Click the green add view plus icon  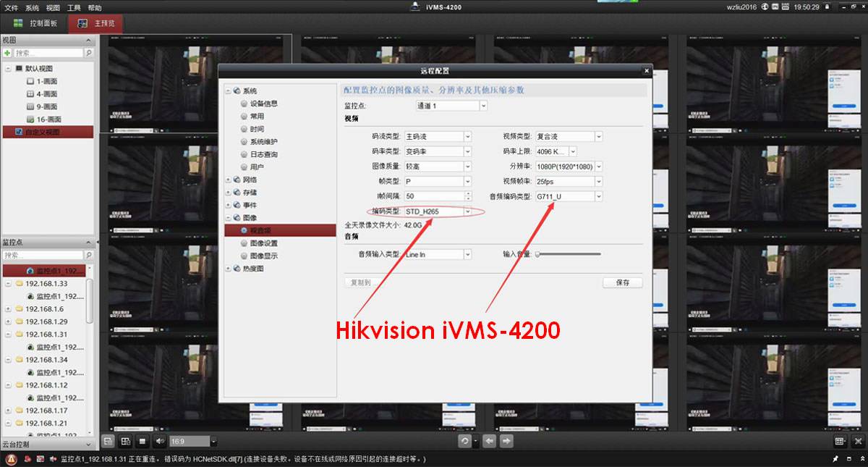coord(7,53)
